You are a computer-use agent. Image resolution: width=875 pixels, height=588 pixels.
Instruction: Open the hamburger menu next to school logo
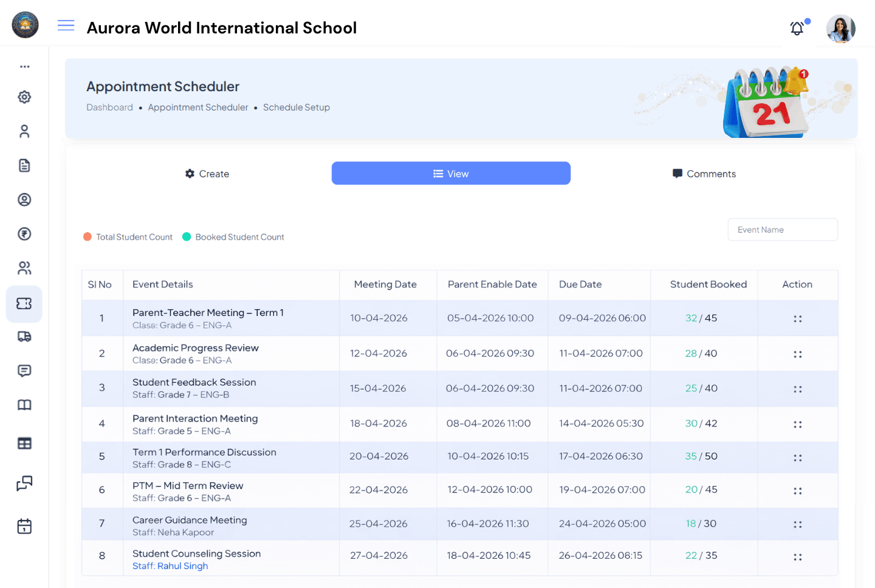coord(66,26)
